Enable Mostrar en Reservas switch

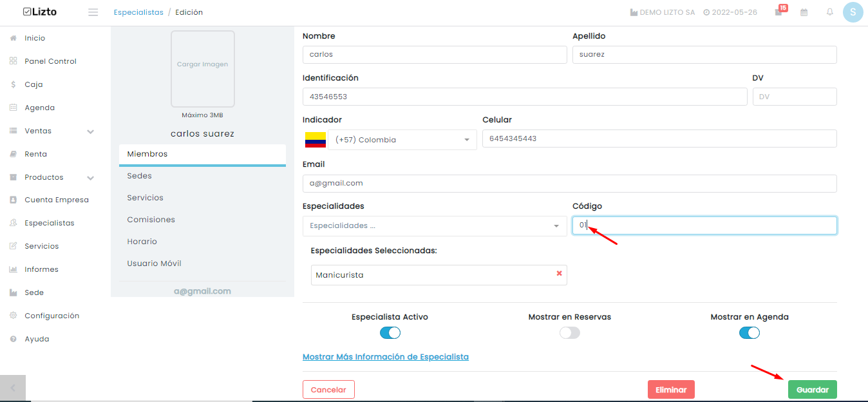(x=570, y=332)
